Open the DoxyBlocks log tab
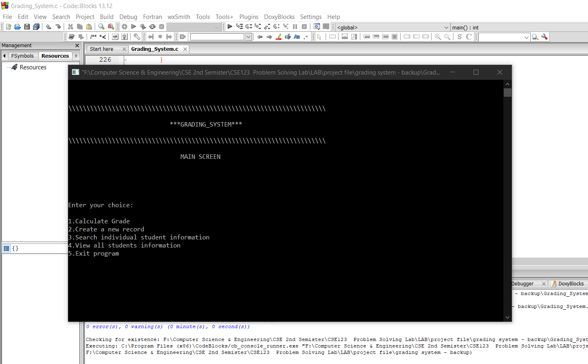The width and height of the screenshot is (588, 364). click(x=570, y=283)
